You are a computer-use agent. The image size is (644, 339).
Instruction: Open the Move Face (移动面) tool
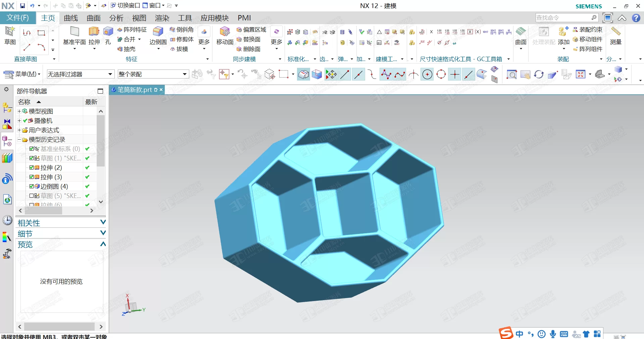[x=225, y=36]
